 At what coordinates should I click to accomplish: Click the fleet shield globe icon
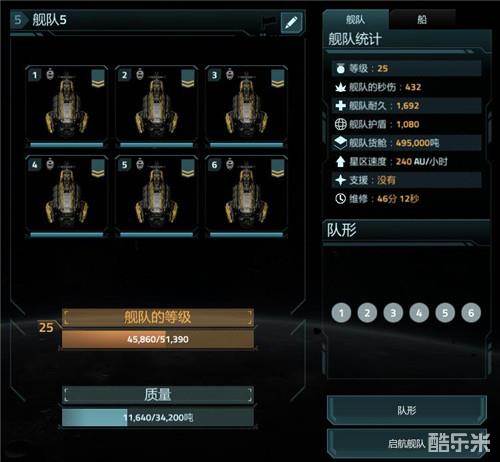pyautogui.click(x=340, y=124)
